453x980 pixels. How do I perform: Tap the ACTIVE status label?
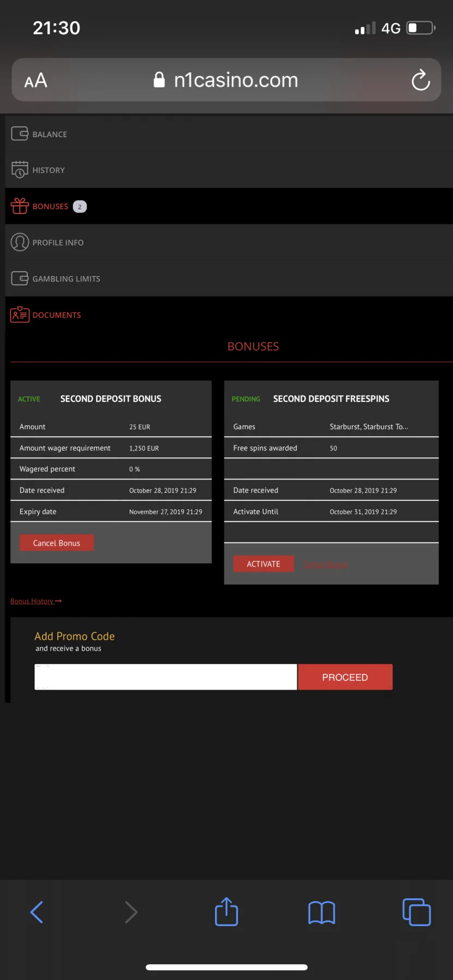[29, 399]
